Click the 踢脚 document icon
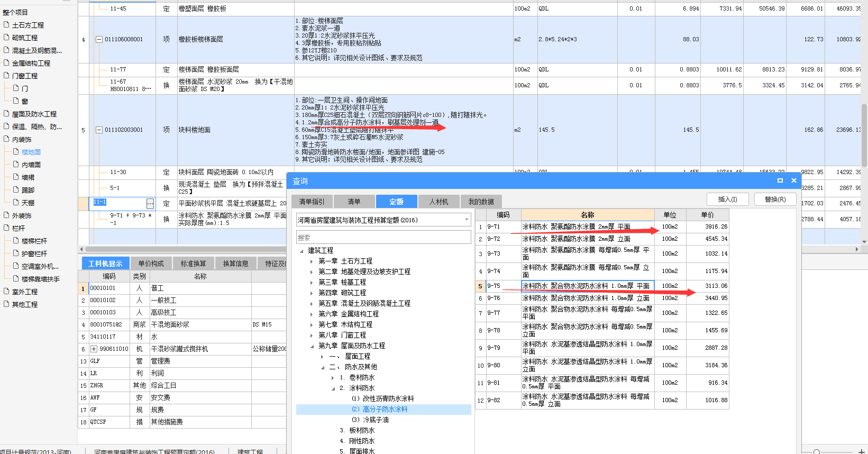The width and height of the screenshot is (868, 454). [16, 190]
